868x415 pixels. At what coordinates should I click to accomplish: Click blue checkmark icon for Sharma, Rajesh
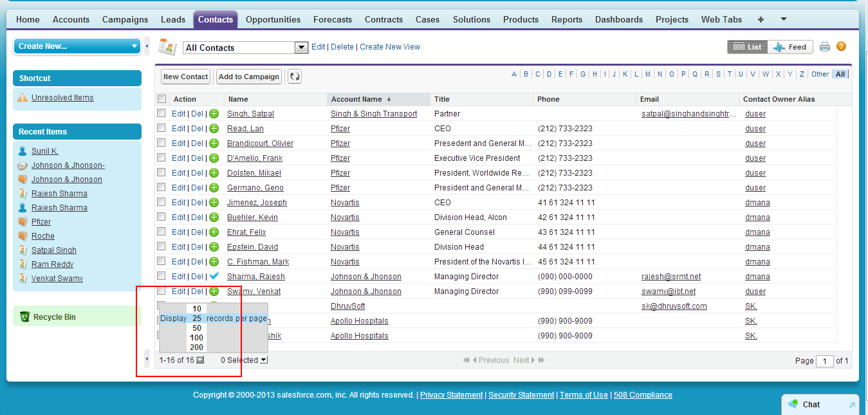click(x=214, y=276)
